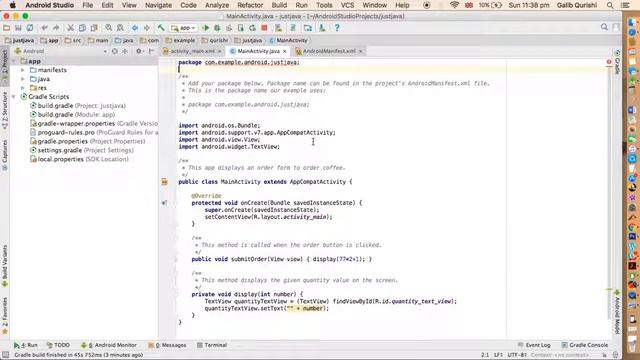Image resolution: width=640 pixels, height=360 pixels.
Task: Start debugging with the bug icon
Action: (x=217, y=28)
